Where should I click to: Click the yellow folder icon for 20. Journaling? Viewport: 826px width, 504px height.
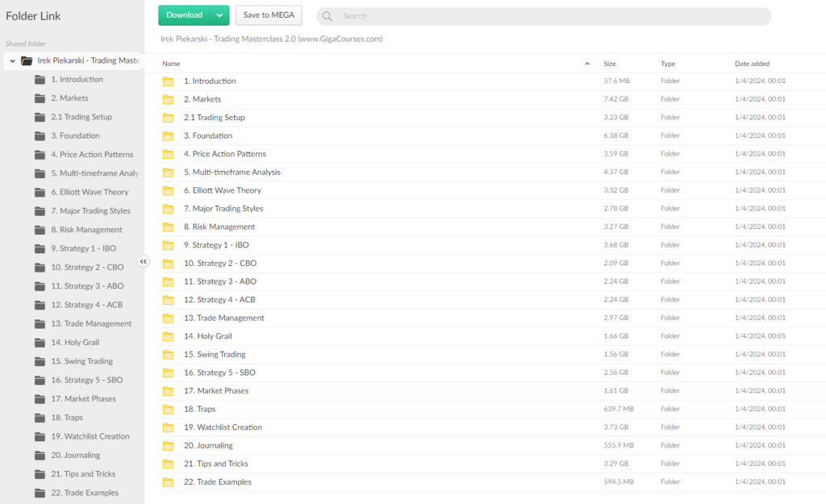point(168,445)
